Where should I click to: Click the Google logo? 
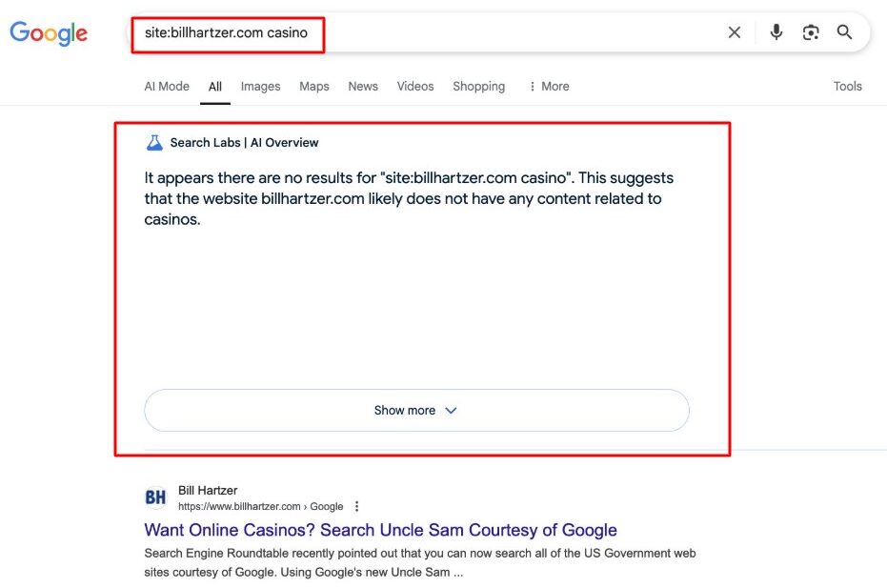(x=49, y=32)
